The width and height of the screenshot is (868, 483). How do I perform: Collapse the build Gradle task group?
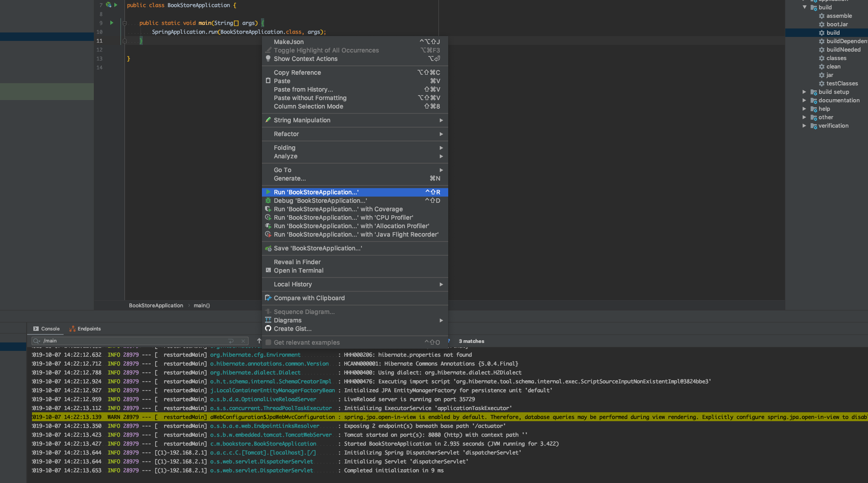(x=804, y=7)
